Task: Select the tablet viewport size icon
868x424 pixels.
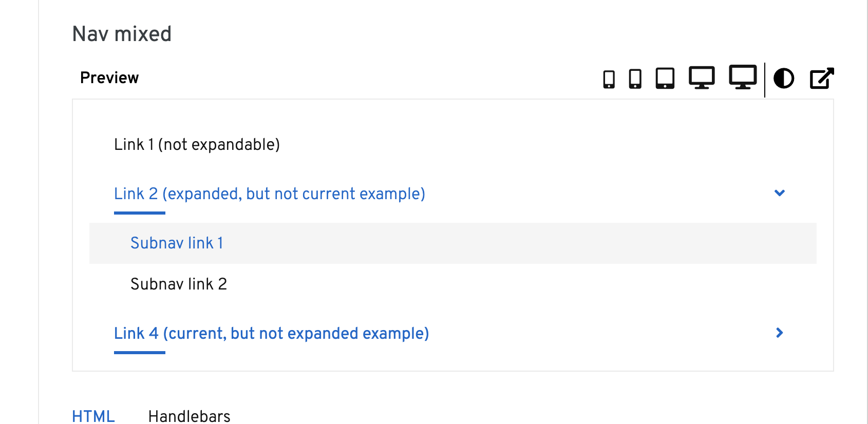Action: point(665,78)
